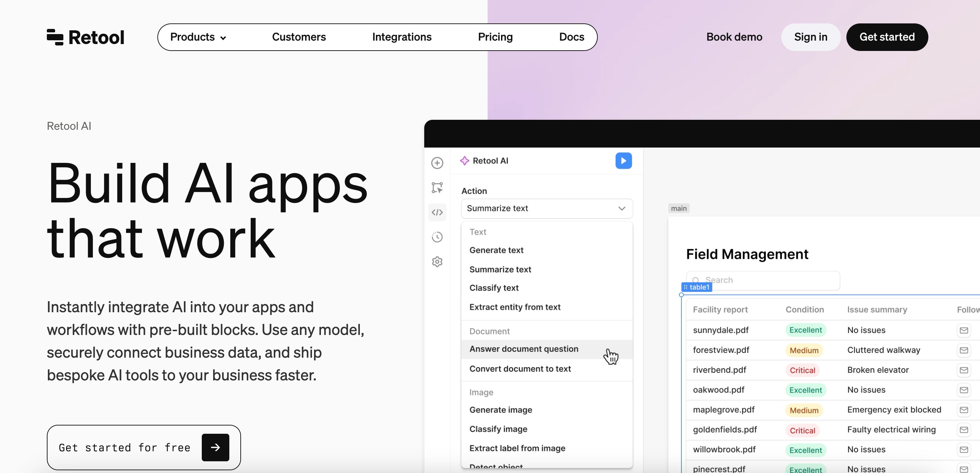
Task: Click the Excellent badge for sunnydale.pdf
Action: pyautogui.click(x=805, y=330)
